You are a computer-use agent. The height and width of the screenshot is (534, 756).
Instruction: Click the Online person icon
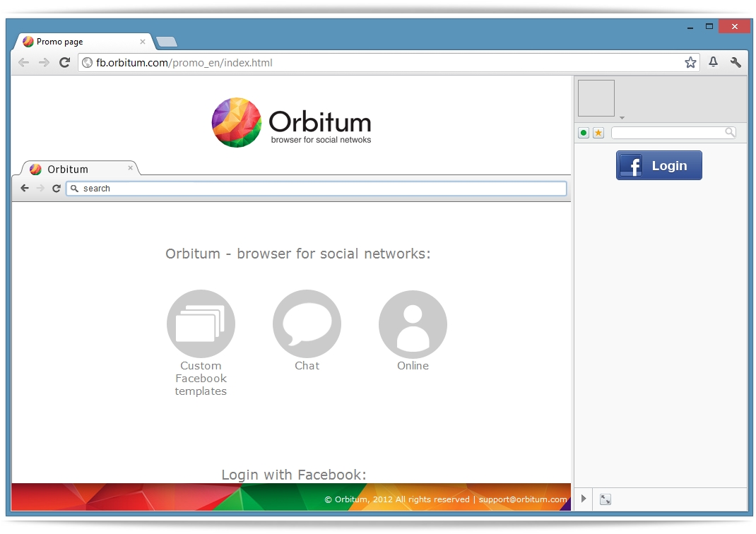pos(413,324)
